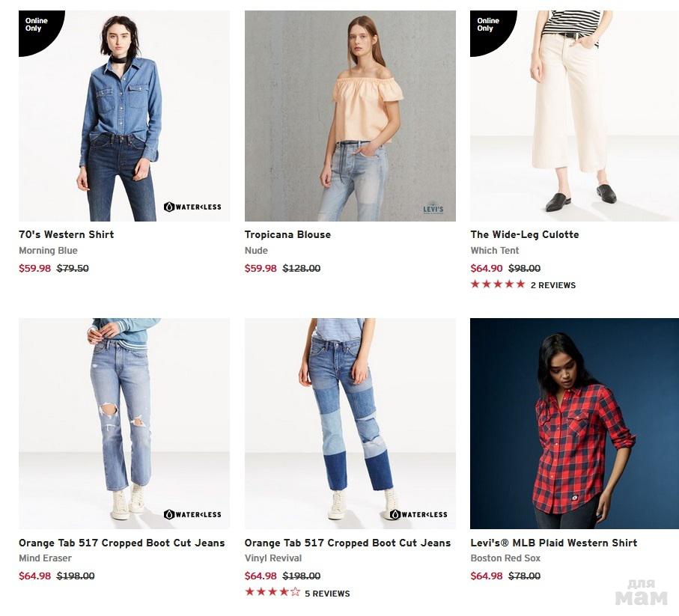Select the Tropicana Blouse product image
The width and height of the screenshot is (679, 616).
click(x=350, y=115)
